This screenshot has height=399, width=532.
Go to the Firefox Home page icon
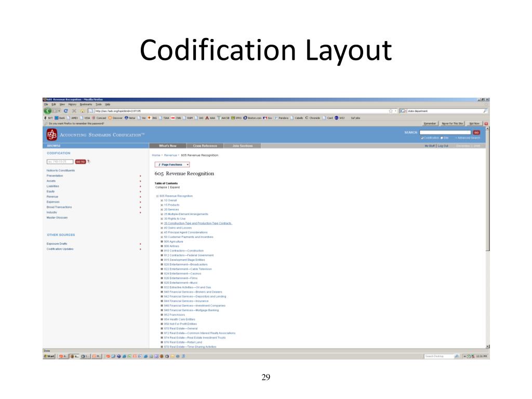pyautogui.click(x=82, y=111)
